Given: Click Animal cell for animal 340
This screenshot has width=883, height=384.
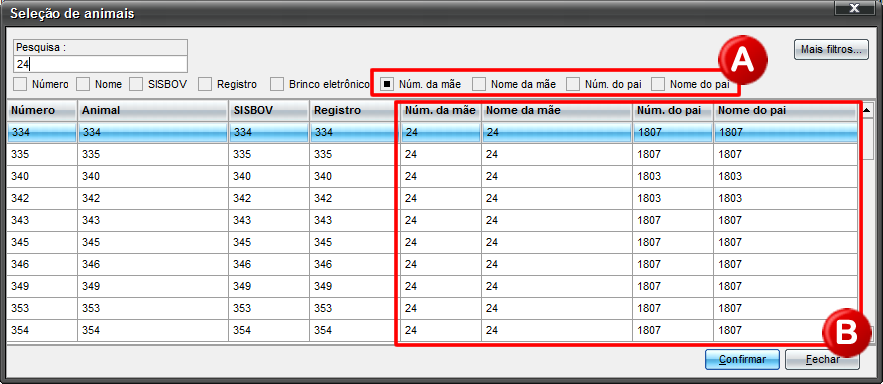Looking at the screenshot, I should coord(153,176).
